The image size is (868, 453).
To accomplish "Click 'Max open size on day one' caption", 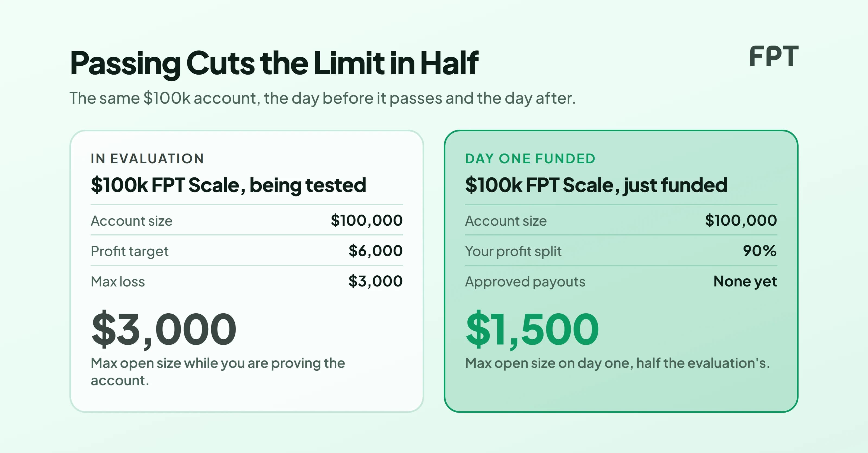I will (x=617, y=363).
